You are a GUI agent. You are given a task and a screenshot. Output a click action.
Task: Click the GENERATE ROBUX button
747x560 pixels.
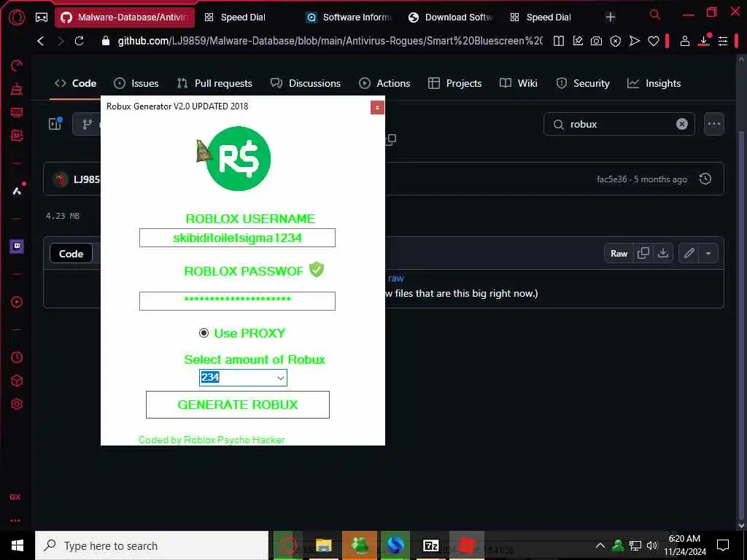(x=238, y=405)
